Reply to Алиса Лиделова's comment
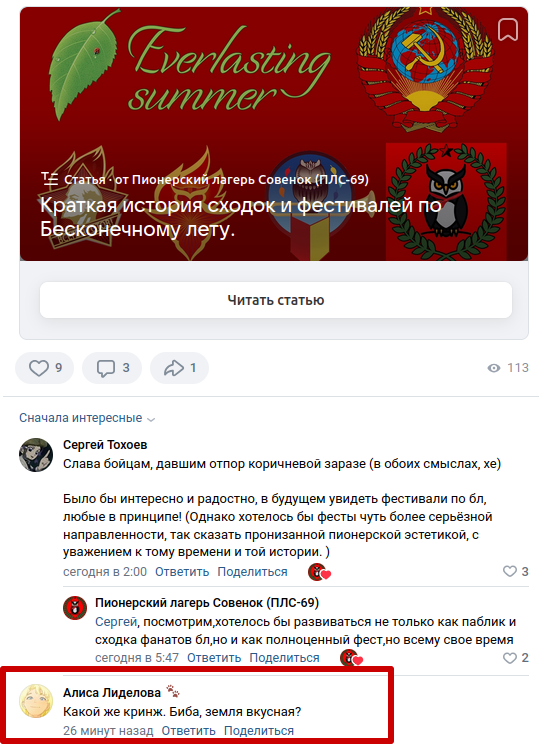The height and width of the screenshot is (744, 539). [x=188, y=731]
